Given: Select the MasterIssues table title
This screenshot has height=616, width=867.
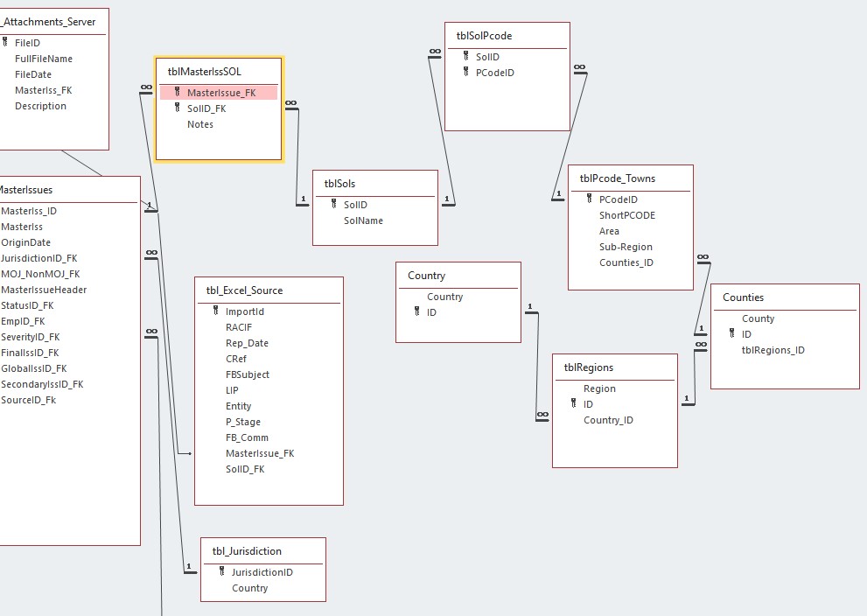Looking at the screenshot, I should pyautogui.click(x=26, y=190).
